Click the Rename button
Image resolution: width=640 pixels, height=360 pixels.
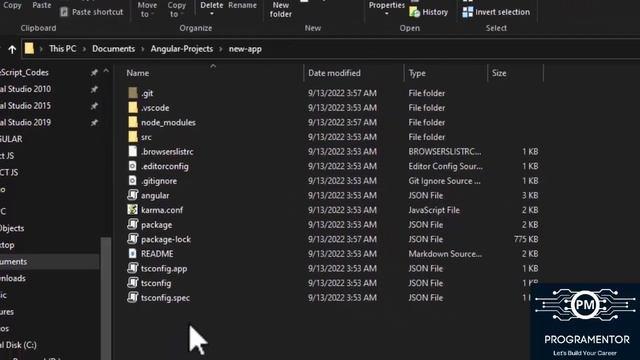(x=242, y=5)
